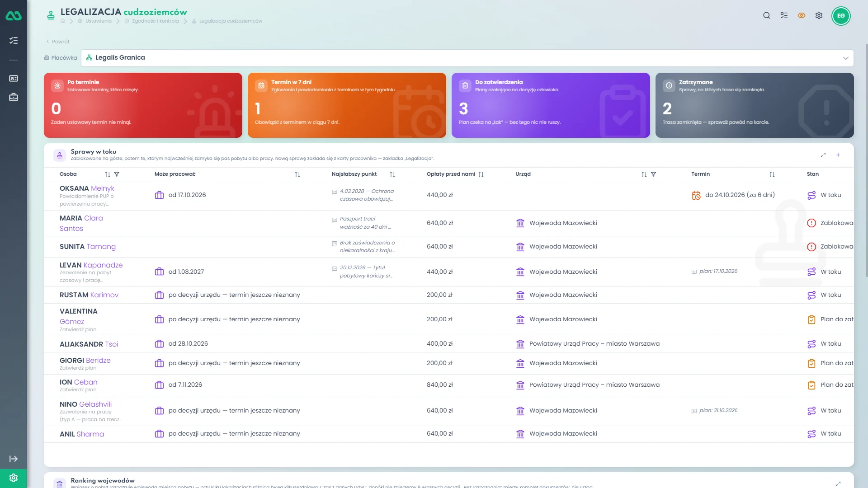Open OKSANA Melnyk case row
Viewport: 868px width, 488px height.
448,196
